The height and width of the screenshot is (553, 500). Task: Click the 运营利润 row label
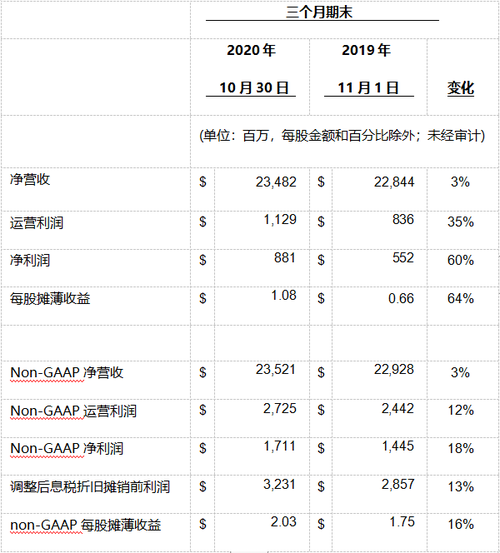[x=37, y=223]
